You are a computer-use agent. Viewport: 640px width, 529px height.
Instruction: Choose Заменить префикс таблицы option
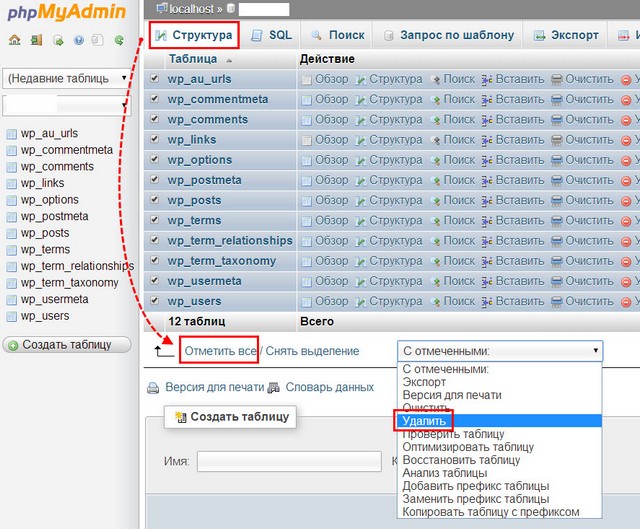pyautogui.click(x=500, y=499)
